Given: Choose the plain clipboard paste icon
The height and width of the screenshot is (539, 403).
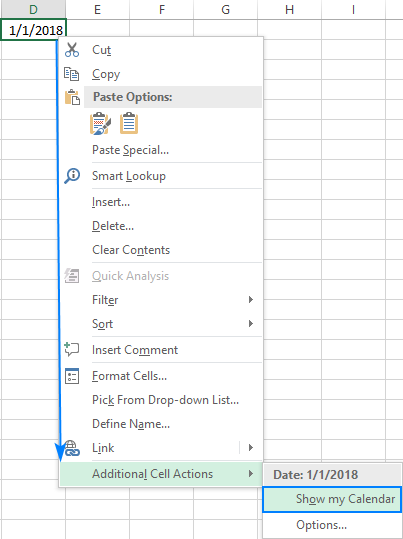Looking at the screenshot, I should [129, 123].
